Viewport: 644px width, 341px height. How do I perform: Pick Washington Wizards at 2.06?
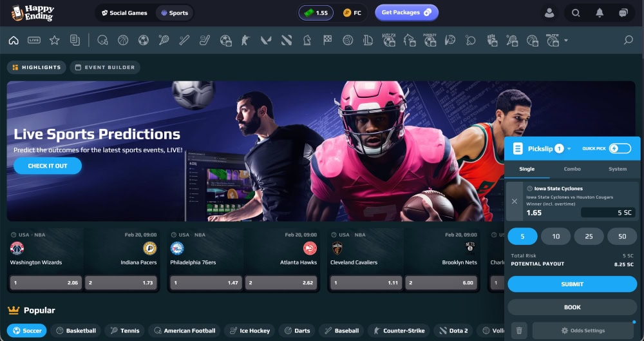pos(45,282)
